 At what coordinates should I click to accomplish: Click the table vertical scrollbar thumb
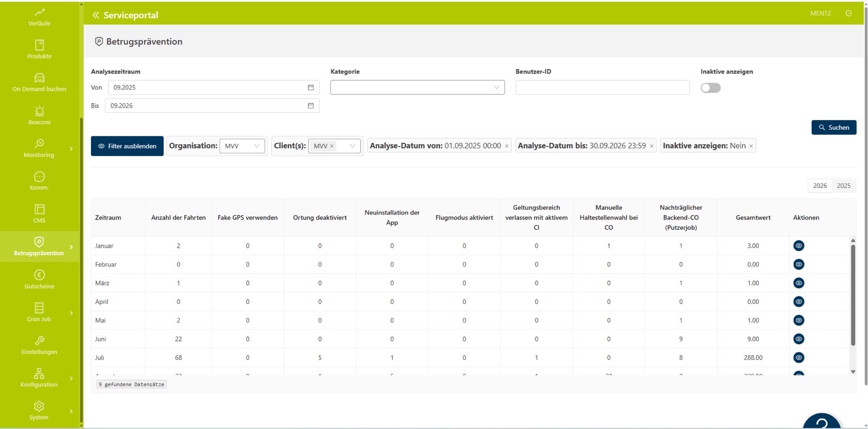(x=853, y=295)
